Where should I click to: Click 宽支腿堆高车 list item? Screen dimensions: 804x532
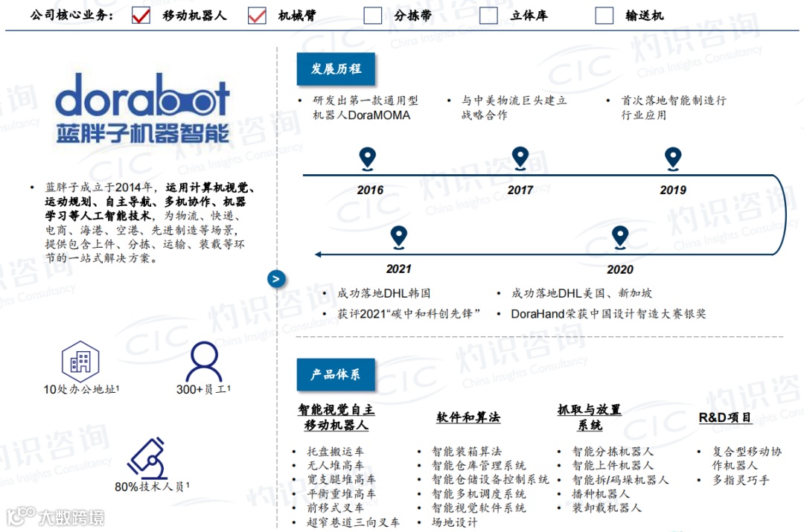tap(342, 480)
